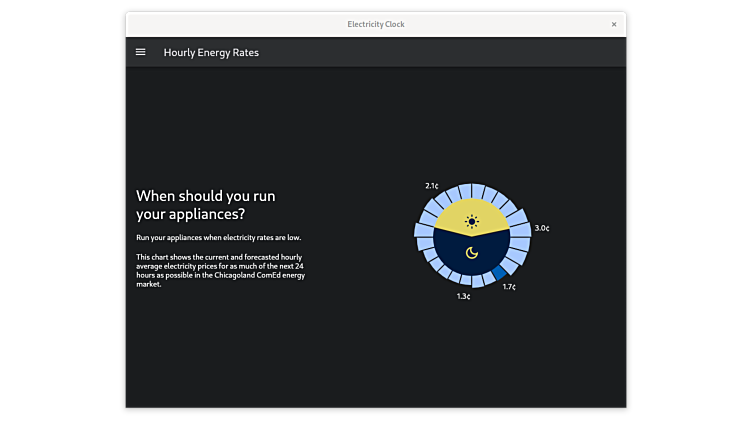Click the Electricity Clock window title bar
Screen dimensions: 752x423
(x=375, y=24)
